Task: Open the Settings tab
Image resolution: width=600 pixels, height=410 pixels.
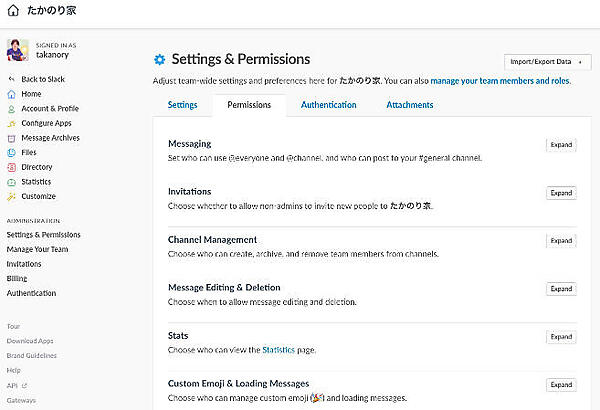Action: pyautogui.click(x=182, y=105)
